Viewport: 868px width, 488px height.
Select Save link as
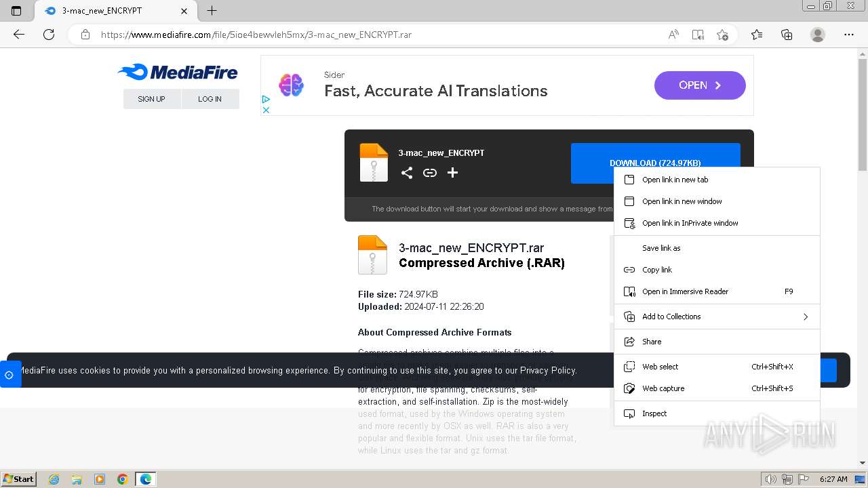pos(717,248)
